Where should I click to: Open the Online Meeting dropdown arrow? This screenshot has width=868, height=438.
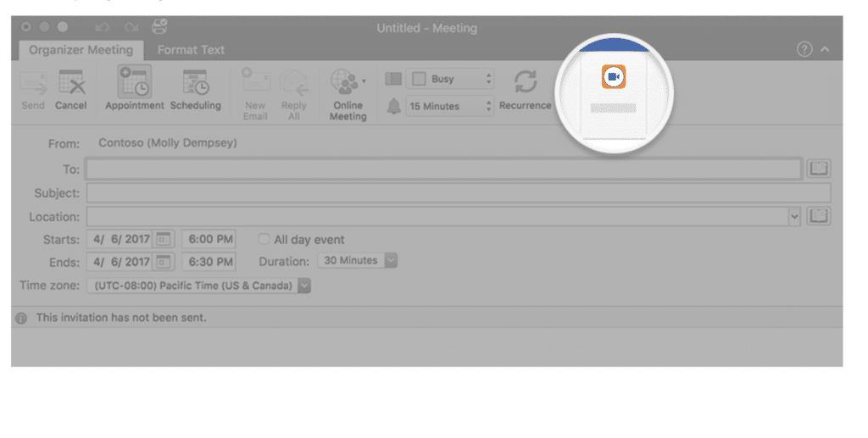click(x=364, y=81)
